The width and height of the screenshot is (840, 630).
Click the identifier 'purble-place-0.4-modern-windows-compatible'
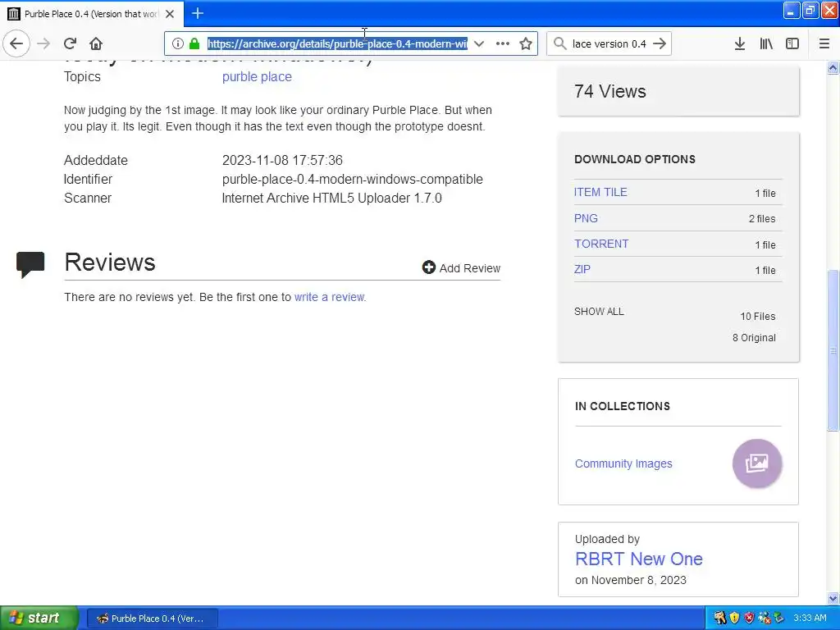353,180
